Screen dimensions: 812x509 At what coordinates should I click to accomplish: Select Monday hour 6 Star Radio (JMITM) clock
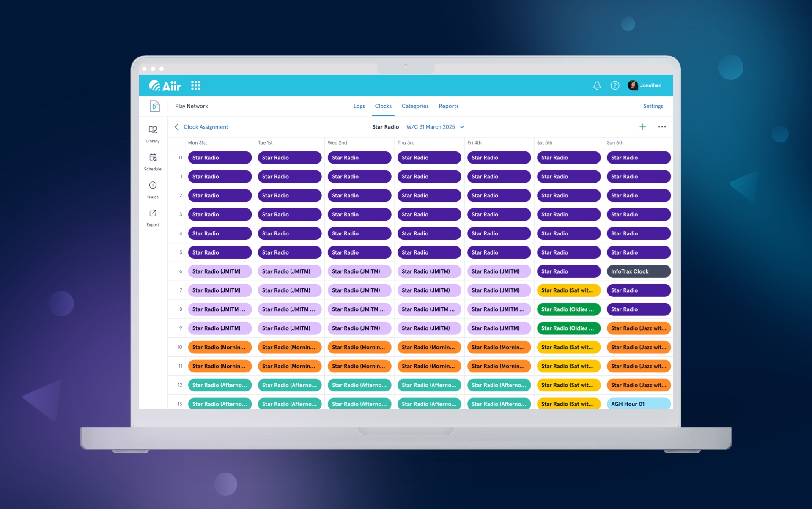pos(220,271)
